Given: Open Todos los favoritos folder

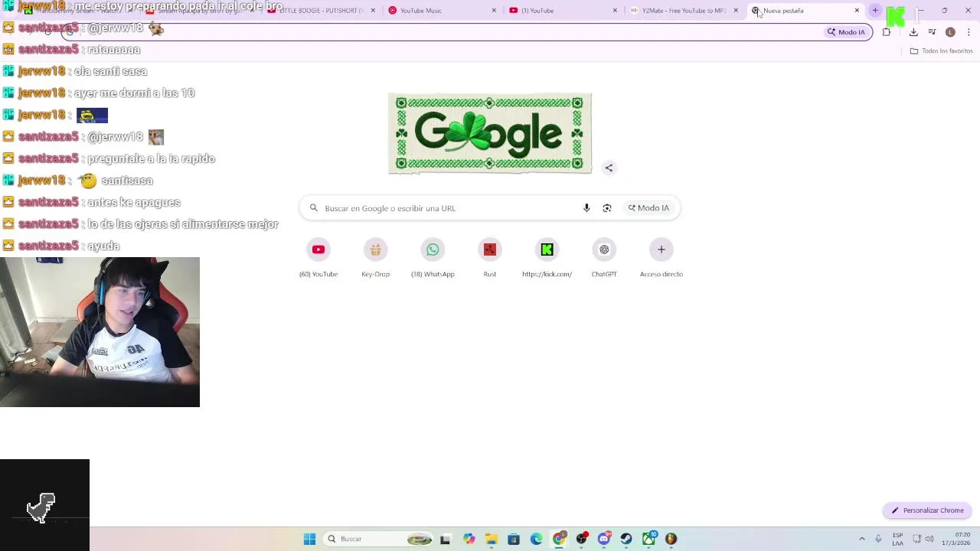Looking at the screenshot, I should pyautogui.click(x=941, y=51).
